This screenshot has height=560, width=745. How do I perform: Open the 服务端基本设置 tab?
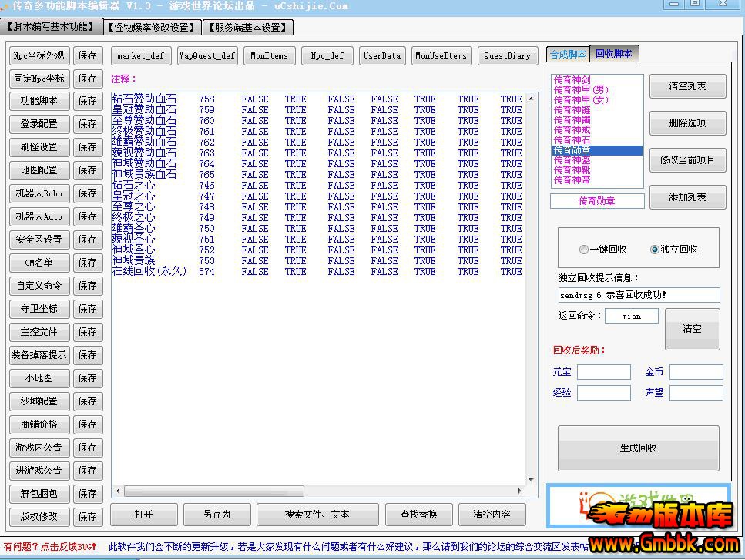pyautogui.click(x=247, y=28)
